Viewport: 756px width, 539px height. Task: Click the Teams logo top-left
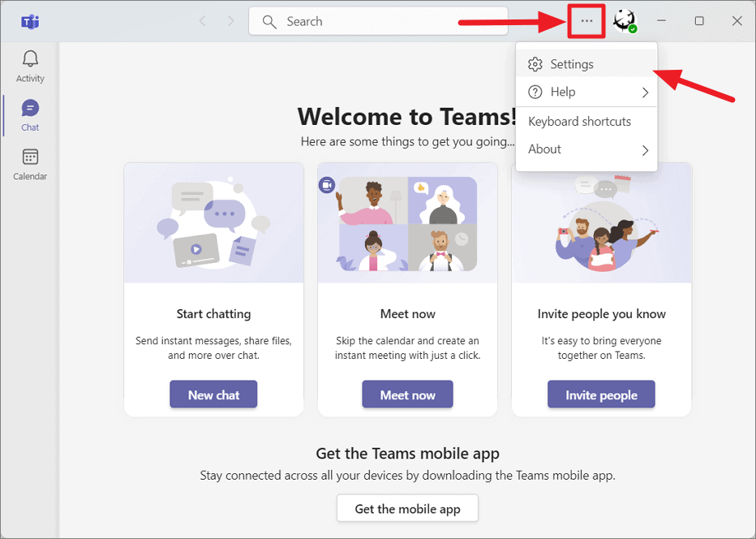pyautogui.click(x=30, y=21)
